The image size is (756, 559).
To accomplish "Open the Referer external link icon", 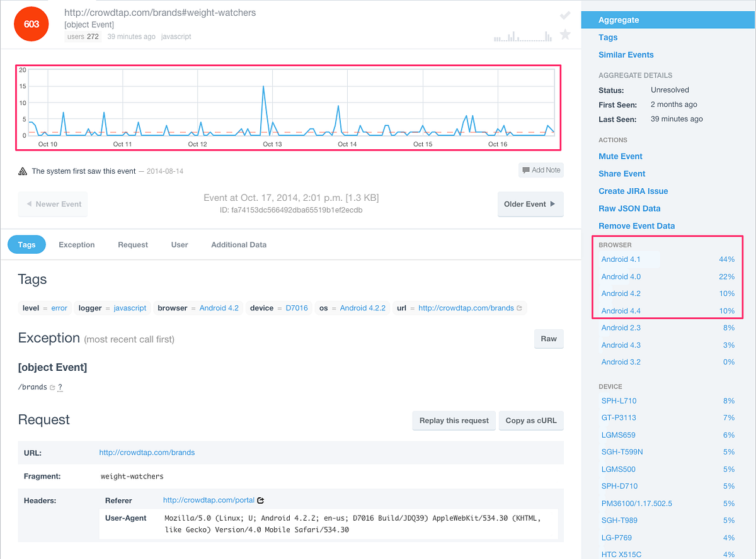I will [x=261, y=500].
